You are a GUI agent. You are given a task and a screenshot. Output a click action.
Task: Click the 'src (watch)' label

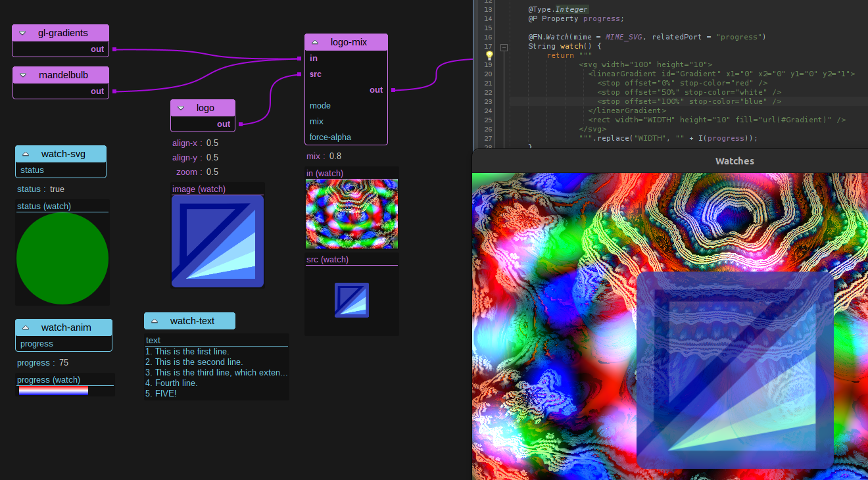[327, 260]
